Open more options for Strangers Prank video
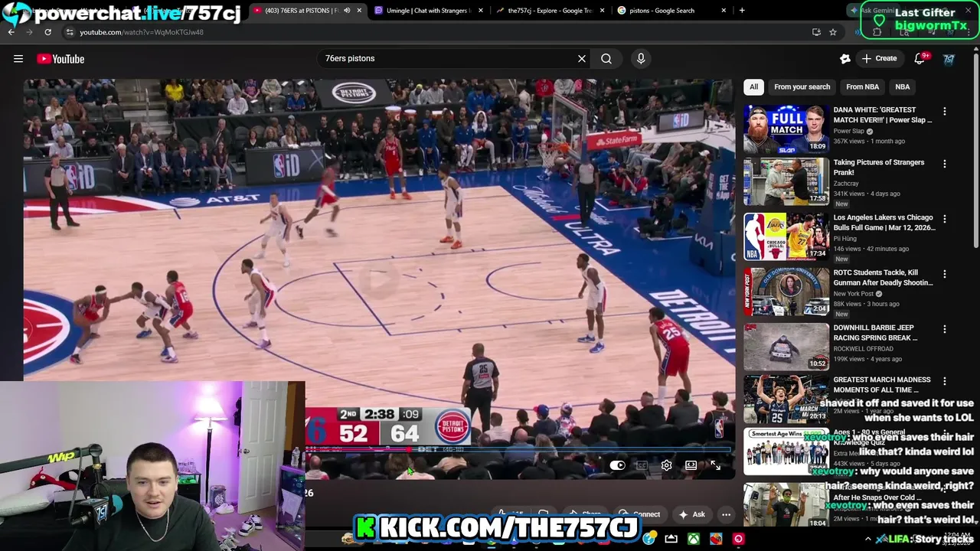Viewport: 980px width, 551px height. tap(944, 164)
